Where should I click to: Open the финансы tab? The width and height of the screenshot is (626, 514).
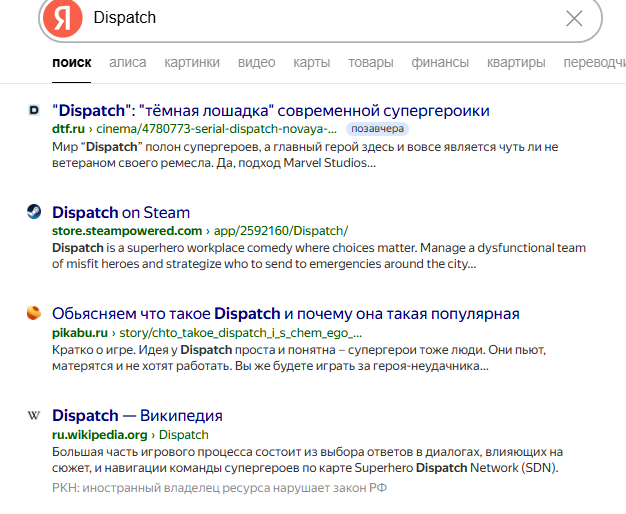440,62
